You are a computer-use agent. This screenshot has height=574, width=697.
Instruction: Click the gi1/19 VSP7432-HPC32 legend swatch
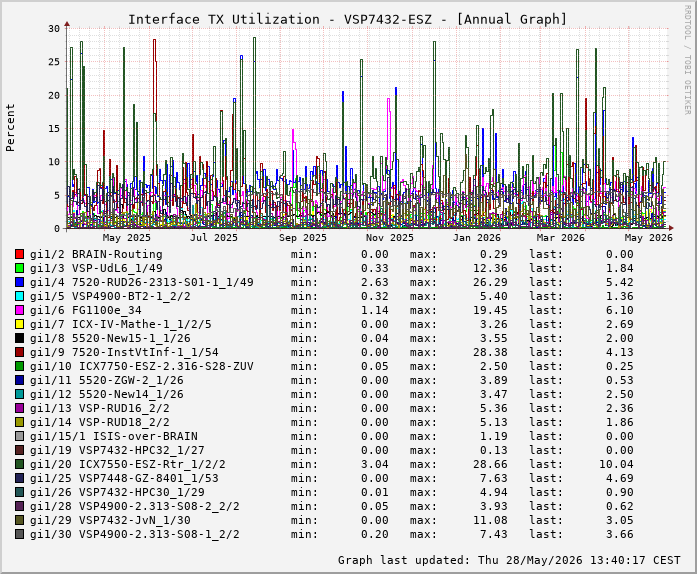coord(19,450)
